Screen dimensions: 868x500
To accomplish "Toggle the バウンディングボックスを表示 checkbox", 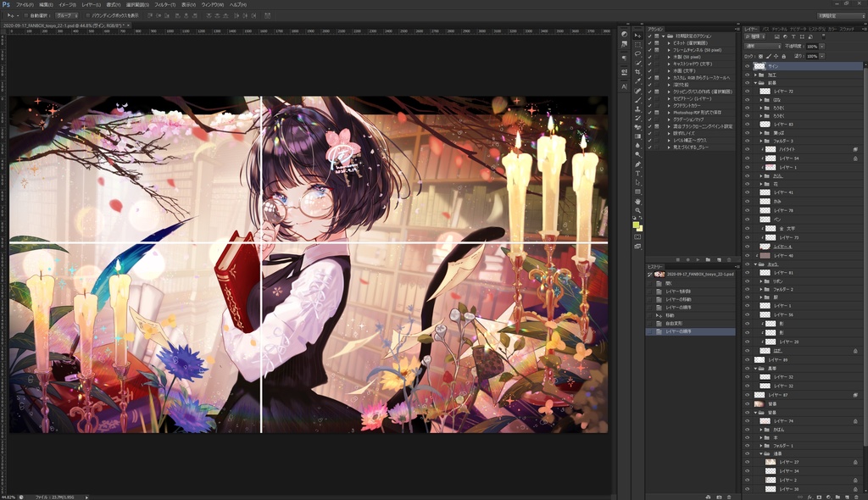I will click(x=88, y=15).
